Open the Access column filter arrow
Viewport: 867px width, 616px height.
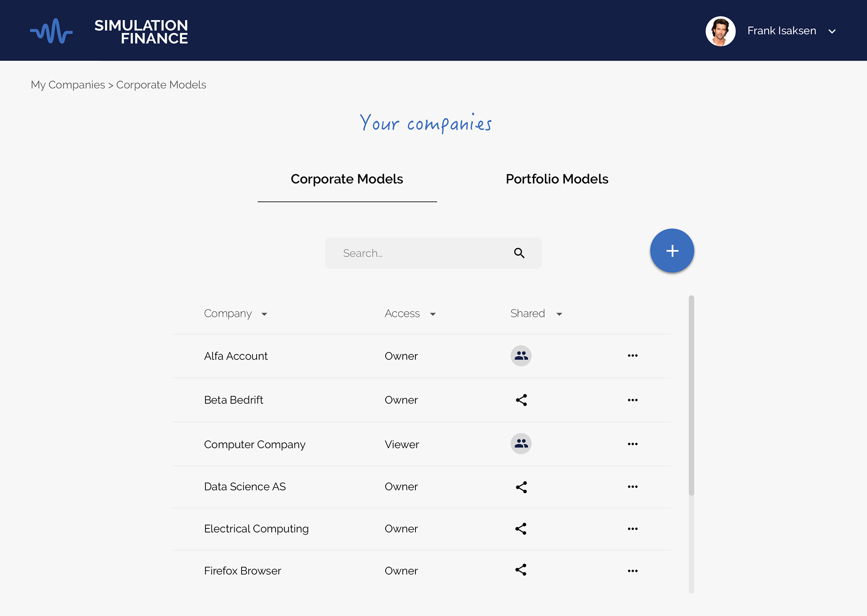pos(433,314)
